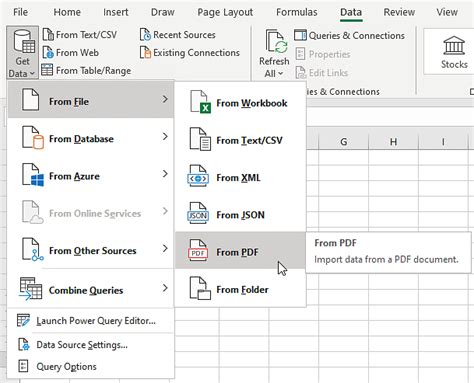Expand the From Azure submenu arrow
Viewport: 474px width, 383px height.
tap(165, 174)
